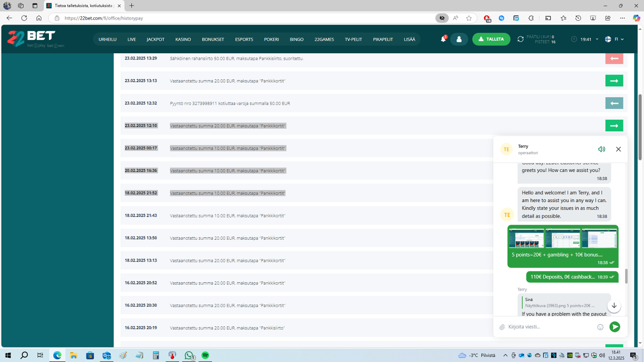This screenshot has height=362, width=644.
Task: Open the FI language selector dropdown
Action: point(614,39)
